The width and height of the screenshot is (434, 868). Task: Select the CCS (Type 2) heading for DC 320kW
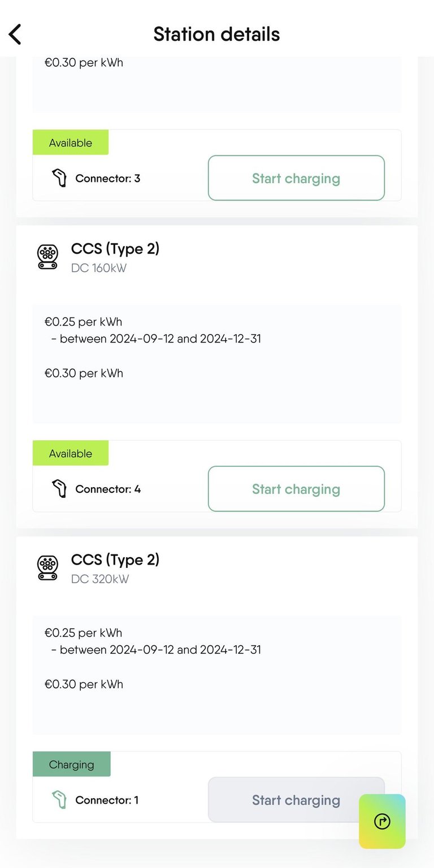tap(115, 559)
